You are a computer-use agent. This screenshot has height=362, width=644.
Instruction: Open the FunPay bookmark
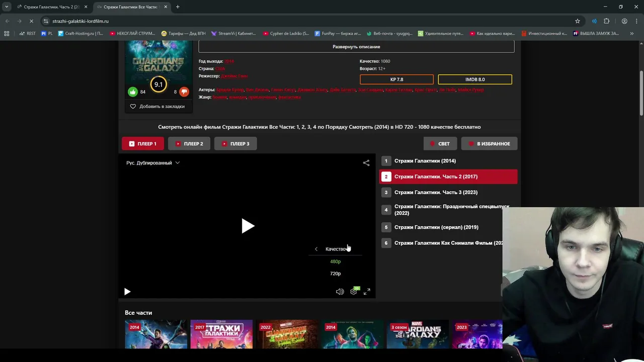click(x=338, y=34)
